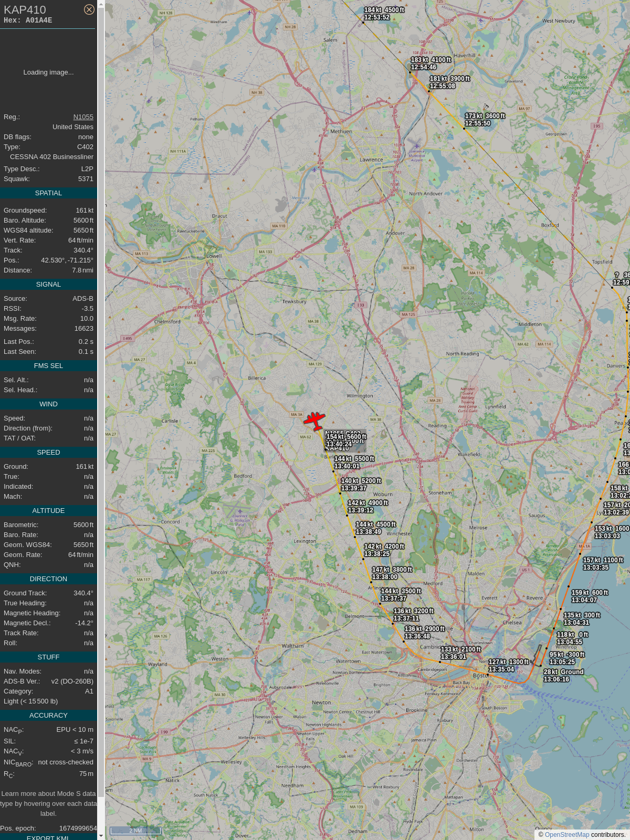Click the red KAP410 aircraft icon on map

314,421
